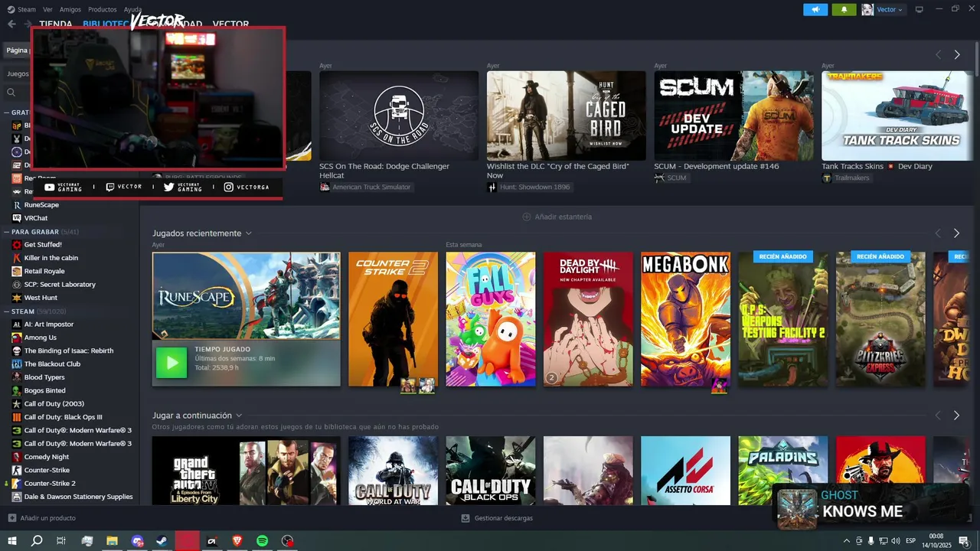The height and width of the screenshot is (551, 980).
Task: Click Gestionar descargas
Action: [x=504, y=518]
